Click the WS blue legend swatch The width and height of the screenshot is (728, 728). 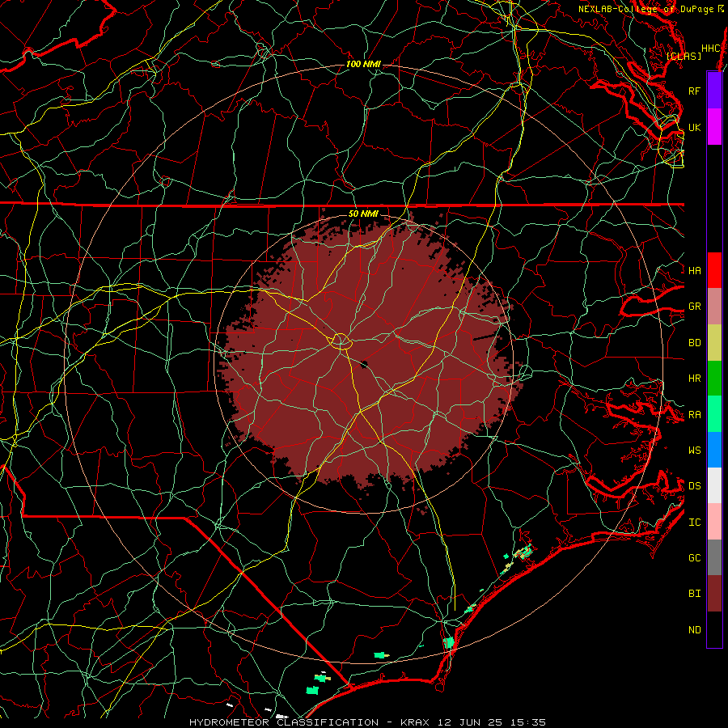point(714,450)
